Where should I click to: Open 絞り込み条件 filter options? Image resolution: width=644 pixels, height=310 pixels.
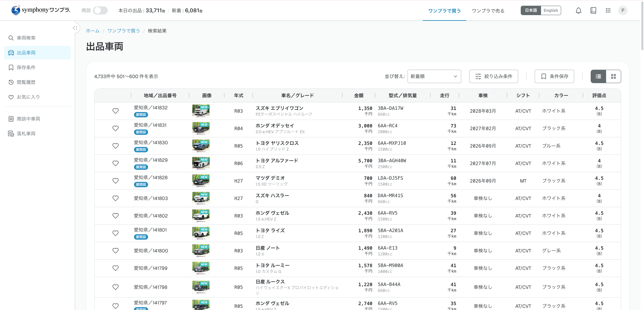(494, 76)
